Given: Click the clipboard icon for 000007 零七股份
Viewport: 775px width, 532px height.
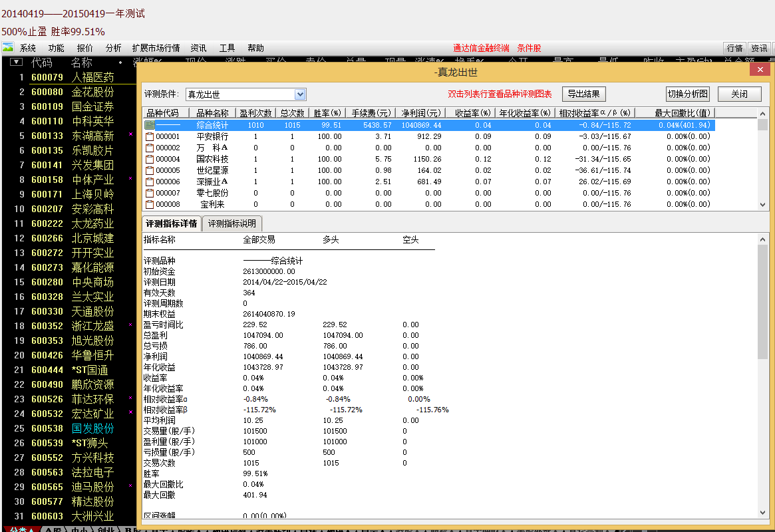Looking at the screenshot, I should point(149,193).
